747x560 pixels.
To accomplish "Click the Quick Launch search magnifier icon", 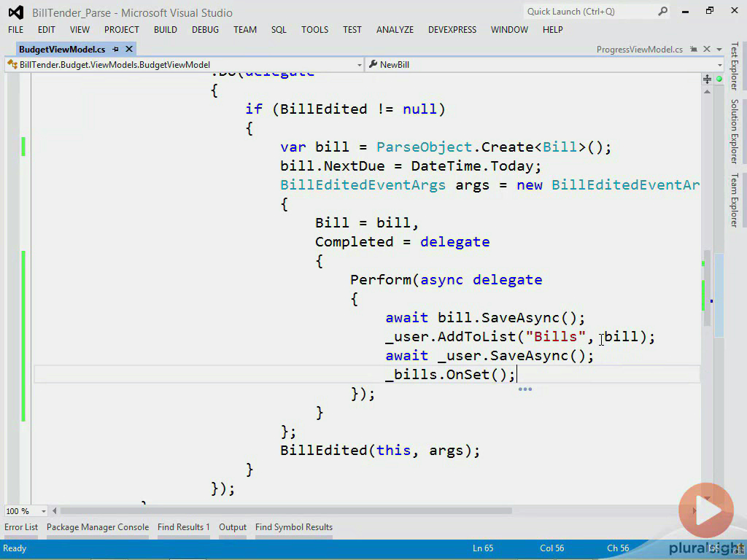I will pos(662,12).
